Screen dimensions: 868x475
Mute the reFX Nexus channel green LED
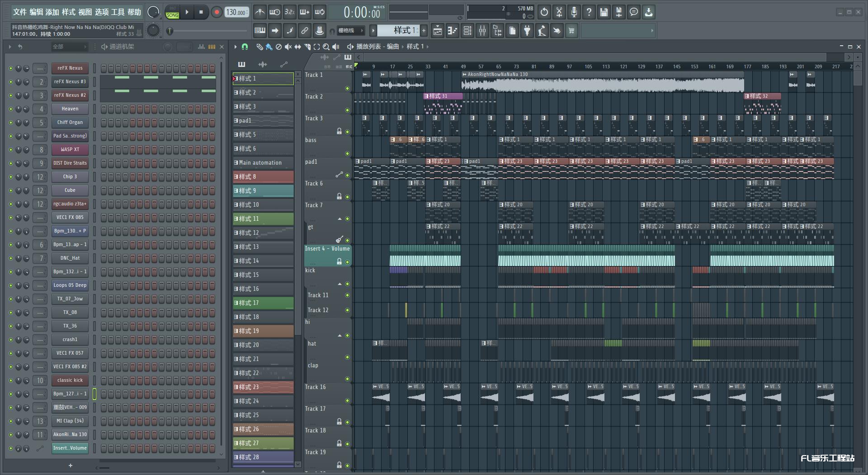[10, 68]
